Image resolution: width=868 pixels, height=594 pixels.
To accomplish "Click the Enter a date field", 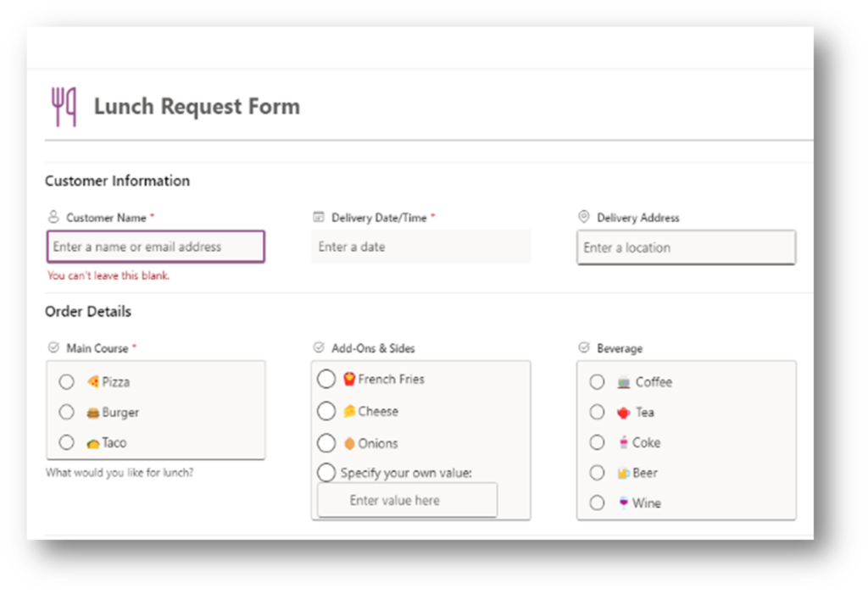I will pyautogui.click(x=421, y=246).
